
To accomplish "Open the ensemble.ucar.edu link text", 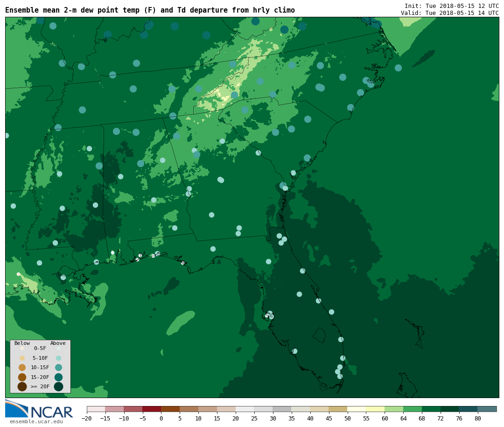I will (x=36, y=422).
